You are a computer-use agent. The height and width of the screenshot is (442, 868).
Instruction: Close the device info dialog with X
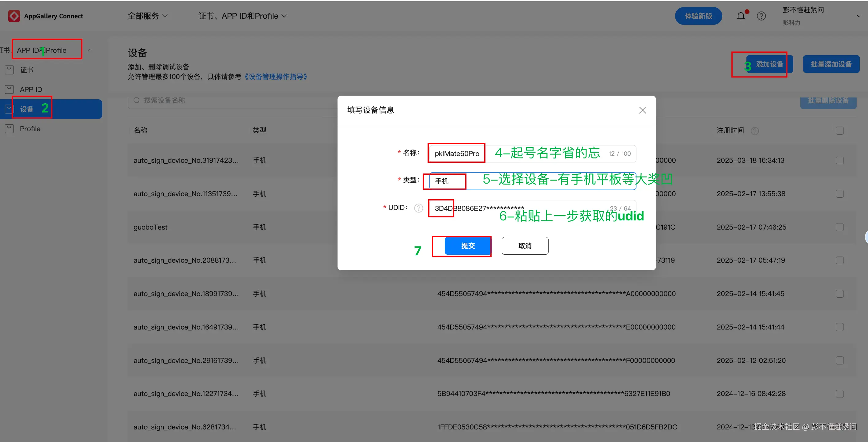point(642,110)
